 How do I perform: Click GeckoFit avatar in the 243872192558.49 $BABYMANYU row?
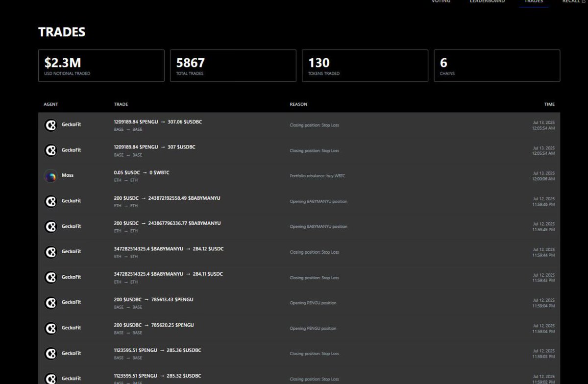coord(50,201)
